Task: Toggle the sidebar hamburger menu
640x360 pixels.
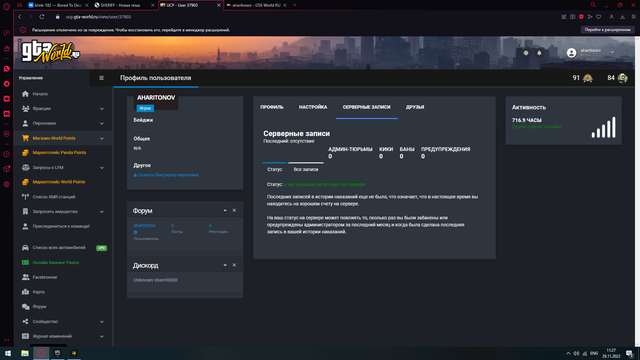Action: 101,78
